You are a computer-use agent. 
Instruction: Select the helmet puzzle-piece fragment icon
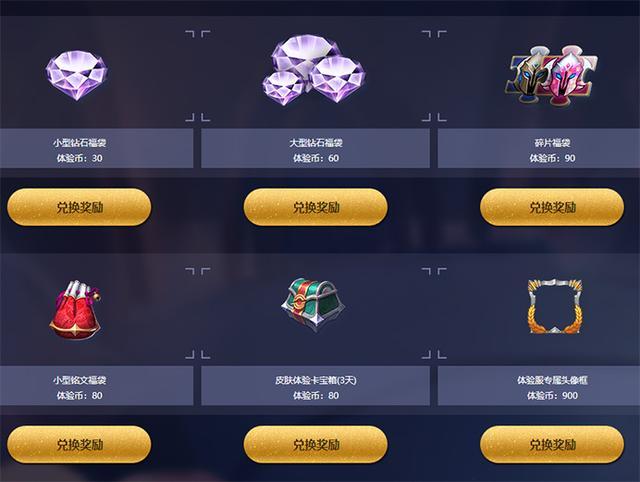(552, 75)
